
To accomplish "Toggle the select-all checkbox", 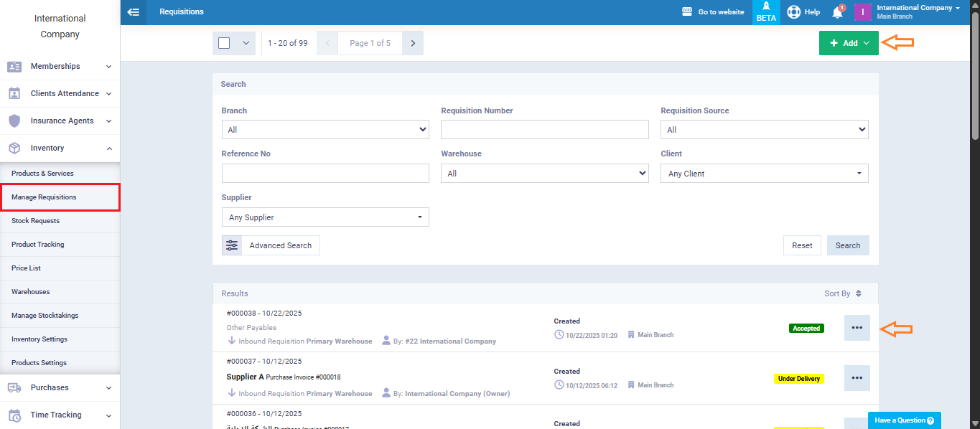I will pyautogui.click(x=224, y=43).
